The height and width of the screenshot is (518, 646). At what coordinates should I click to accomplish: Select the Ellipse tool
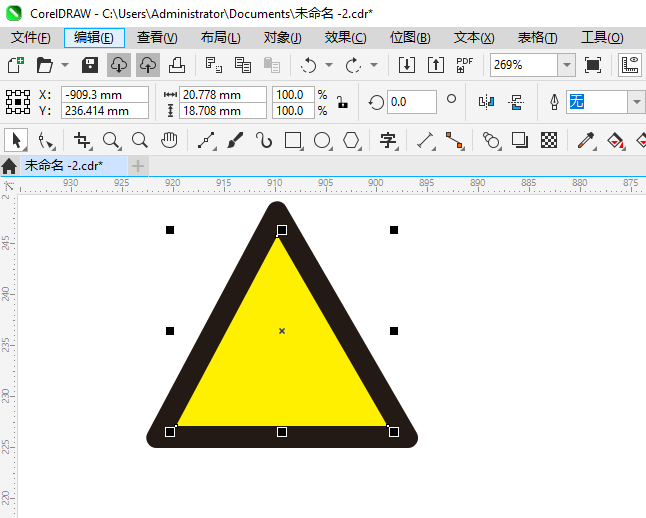coord(322,141)
